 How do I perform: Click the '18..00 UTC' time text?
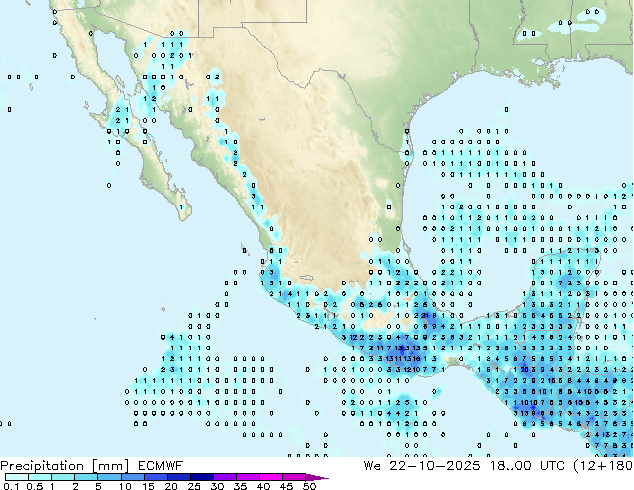coord(527,466)
